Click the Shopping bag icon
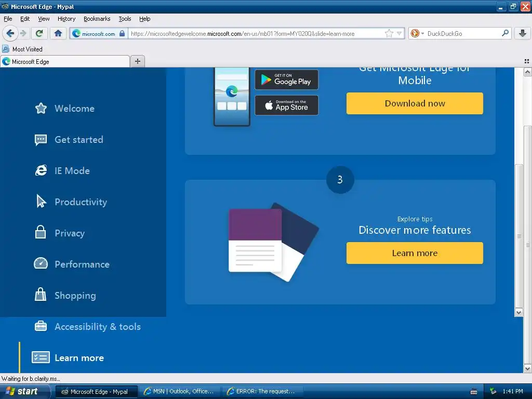The width and height of the screenshot is (532, 399). tap(41, 294)
